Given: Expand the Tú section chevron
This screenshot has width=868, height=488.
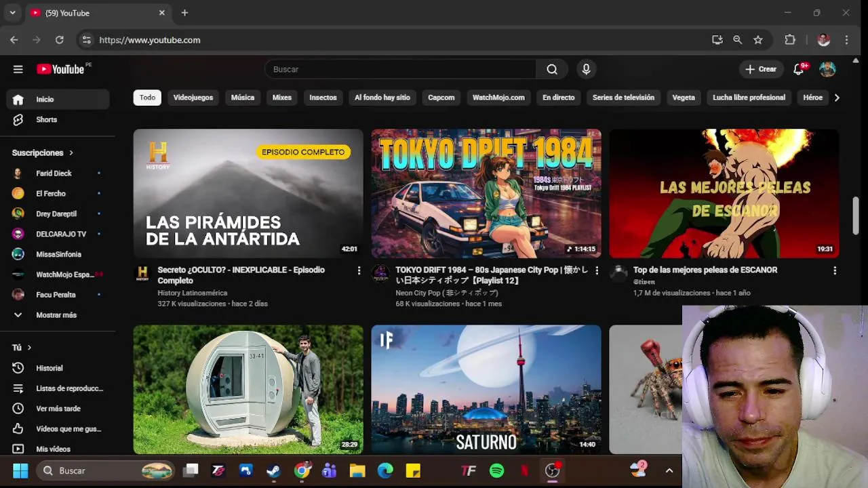Looking at the screenshot, I should [29, 348].
